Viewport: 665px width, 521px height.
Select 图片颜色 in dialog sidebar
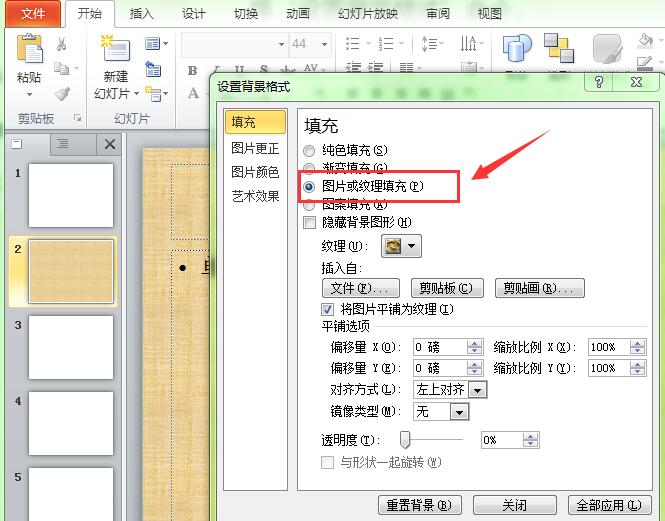(x=255, y=172)
